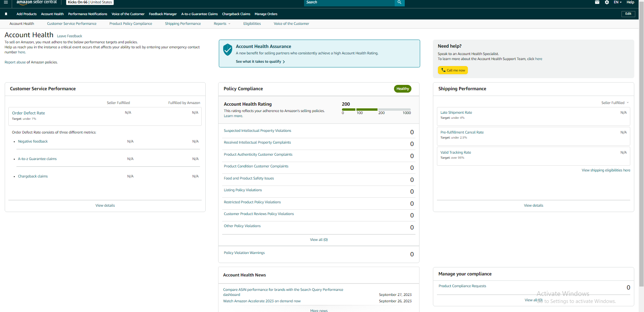Switch to Product Policy Compliance tab

coord(131,24)
